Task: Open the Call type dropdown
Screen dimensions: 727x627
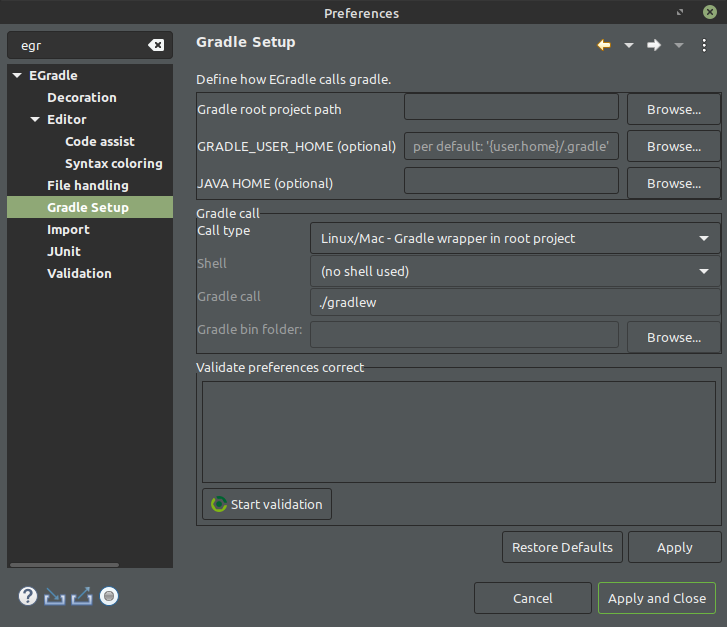Action: coord(515,238)
